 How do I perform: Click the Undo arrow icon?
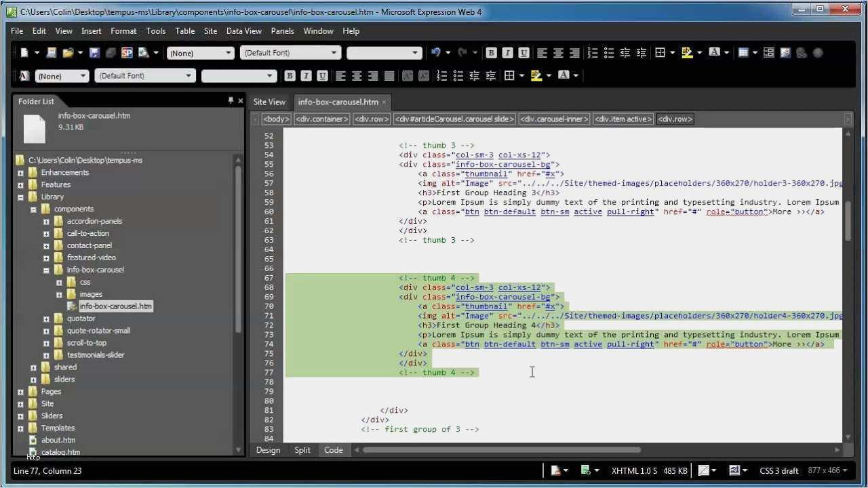436,53
